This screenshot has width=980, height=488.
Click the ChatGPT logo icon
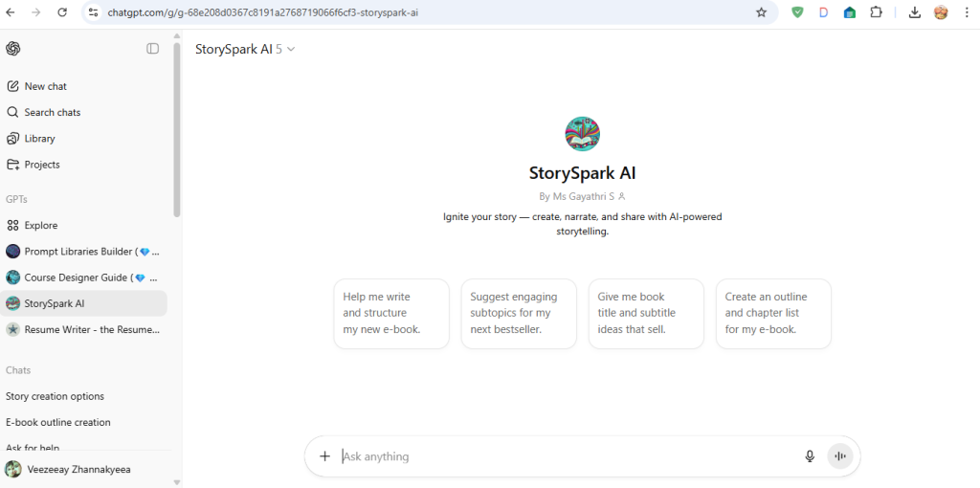(x=13, y=49)
